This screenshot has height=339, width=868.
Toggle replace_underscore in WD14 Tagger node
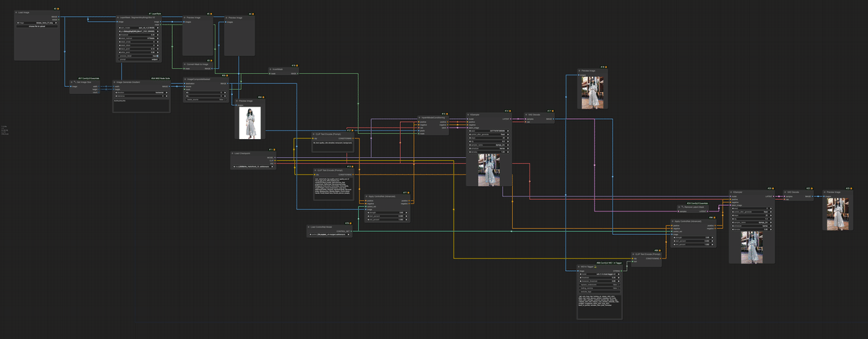[x=600, y=285]
